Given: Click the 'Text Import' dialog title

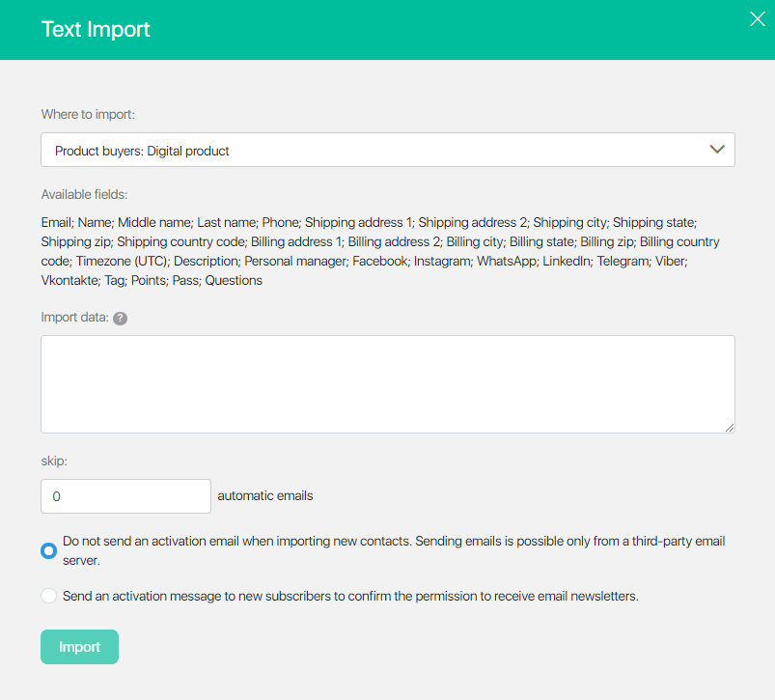Looking at the screenshot, I should click(x=96, y=29).
